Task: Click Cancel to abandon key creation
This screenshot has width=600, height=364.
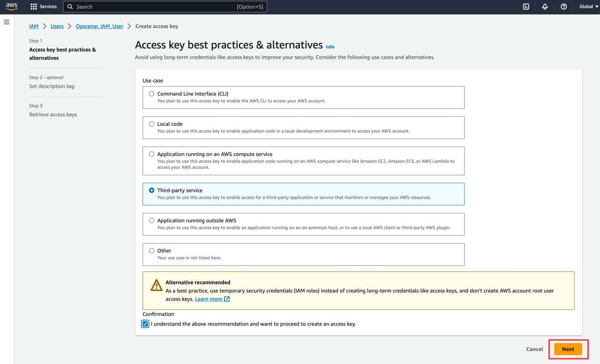Action: point(534,349)
